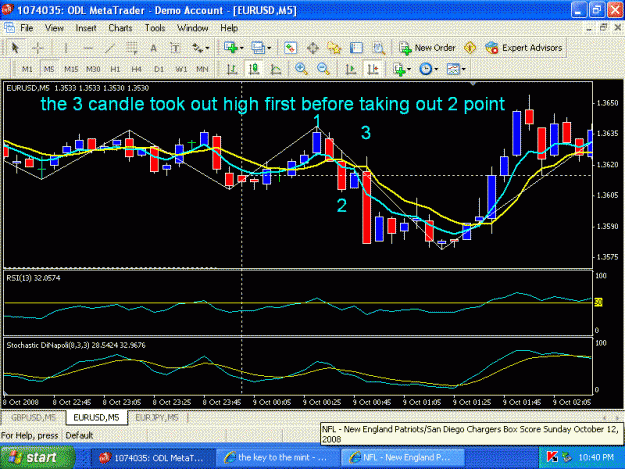
Task: Switch to GBPUSD,M5 chart tab
Action: click(x=33, y=418)
